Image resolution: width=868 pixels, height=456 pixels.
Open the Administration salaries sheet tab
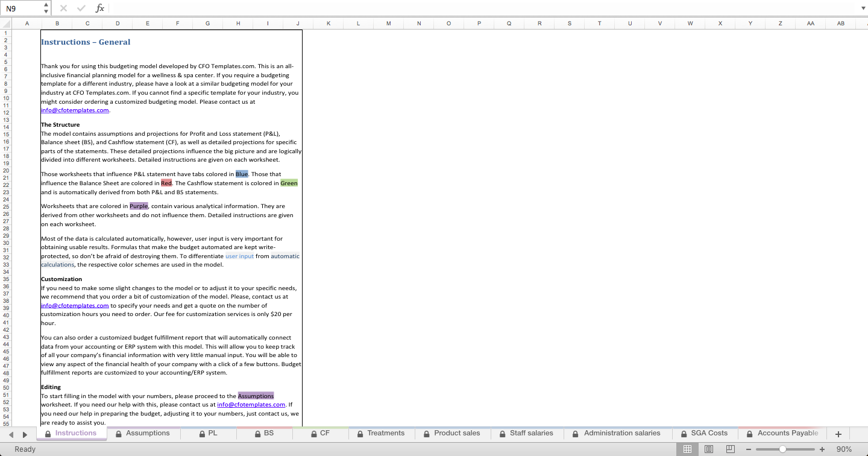click(617, 433)
